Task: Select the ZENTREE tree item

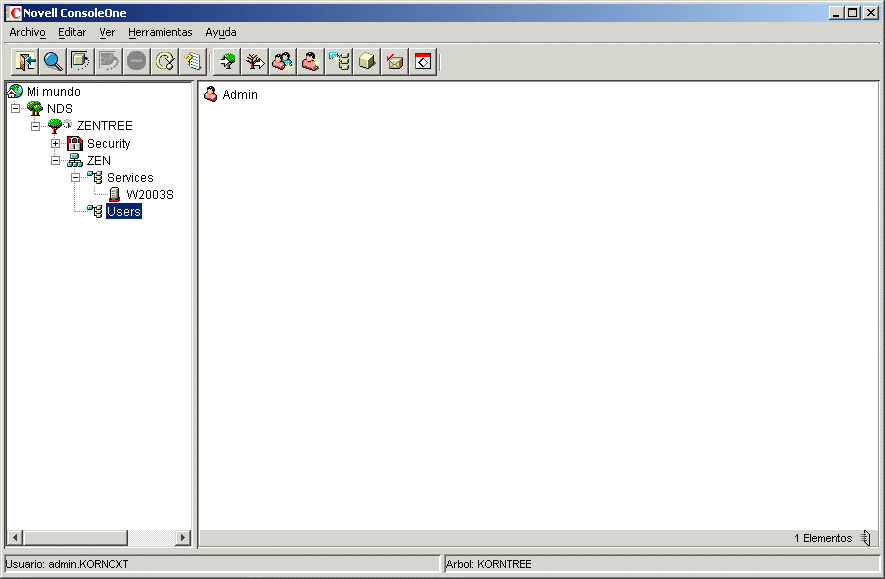Action: [x=104, y=125]
